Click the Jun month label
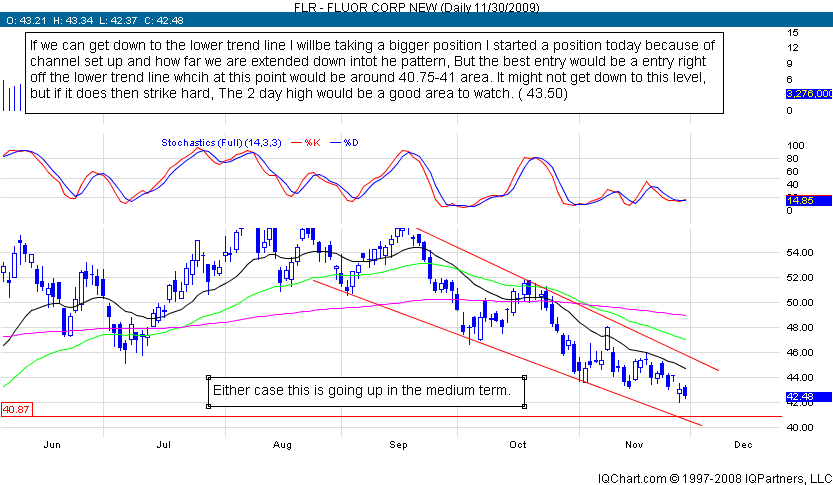Viewport: 833px width, 485px height. (x=52, y=445)
